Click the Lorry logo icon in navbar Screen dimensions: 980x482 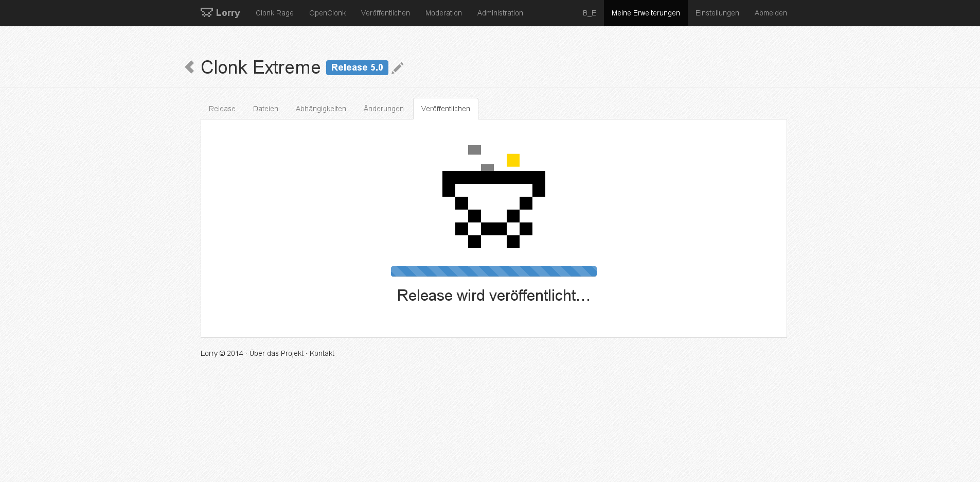pos(206,12)
